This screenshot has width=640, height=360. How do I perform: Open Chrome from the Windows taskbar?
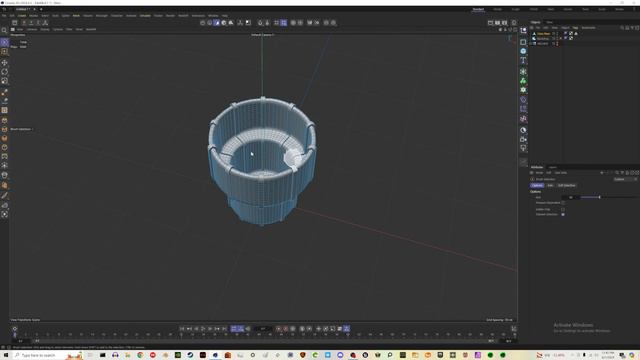[140, 355]
